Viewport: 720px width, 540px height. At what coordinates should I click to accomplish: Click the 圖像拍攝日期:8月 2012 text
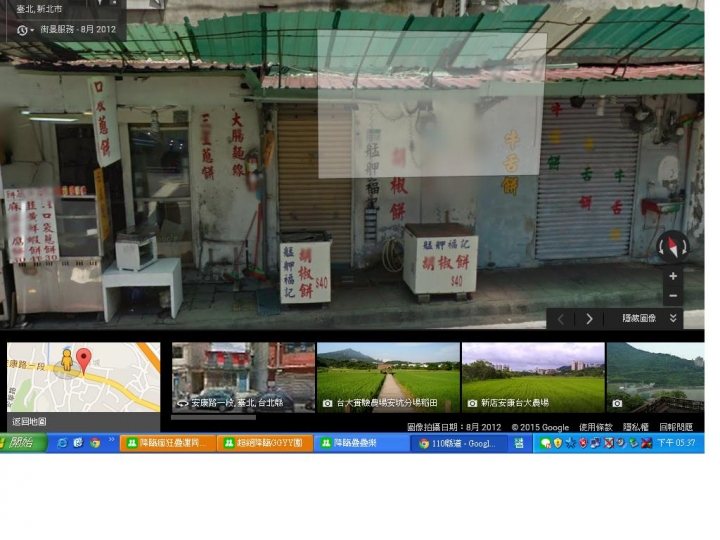[x=454, y=427]
